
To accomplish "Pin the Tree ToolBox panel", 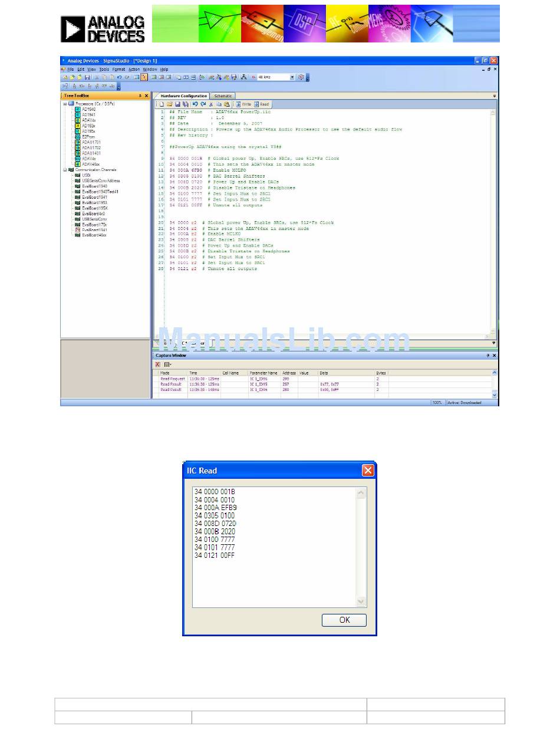I will 140,96.
